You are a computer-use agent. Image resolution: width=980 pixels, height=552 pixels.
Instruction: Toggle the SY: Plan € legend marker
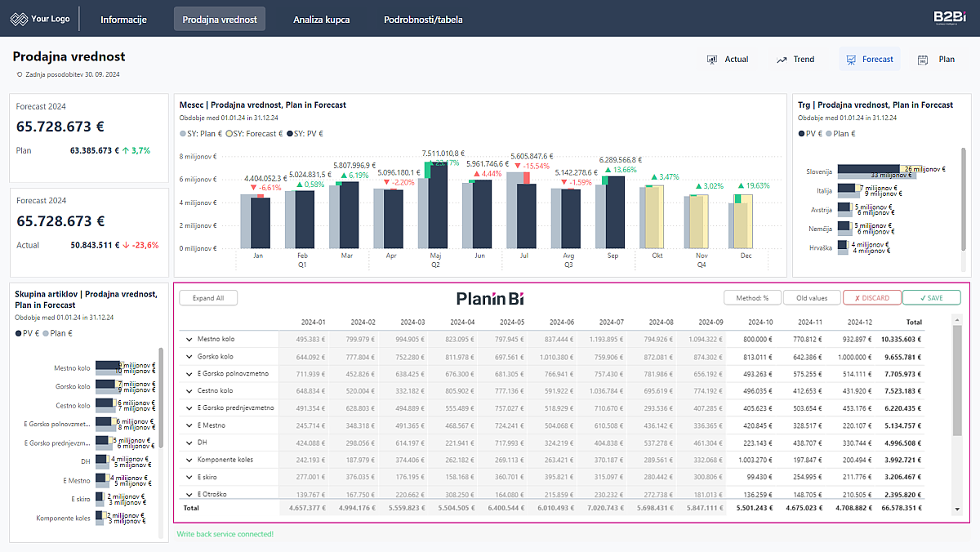coord(183,133)
